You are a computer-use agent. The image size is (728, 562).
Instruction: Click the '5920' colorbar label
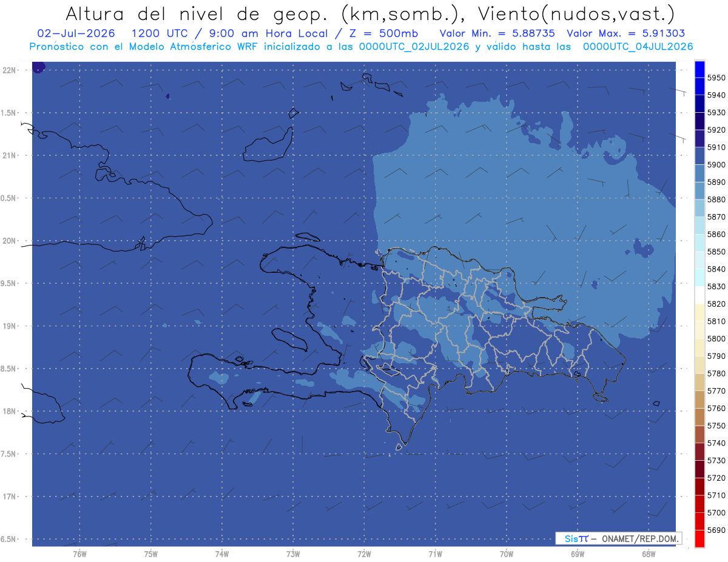tap(716, 130)
